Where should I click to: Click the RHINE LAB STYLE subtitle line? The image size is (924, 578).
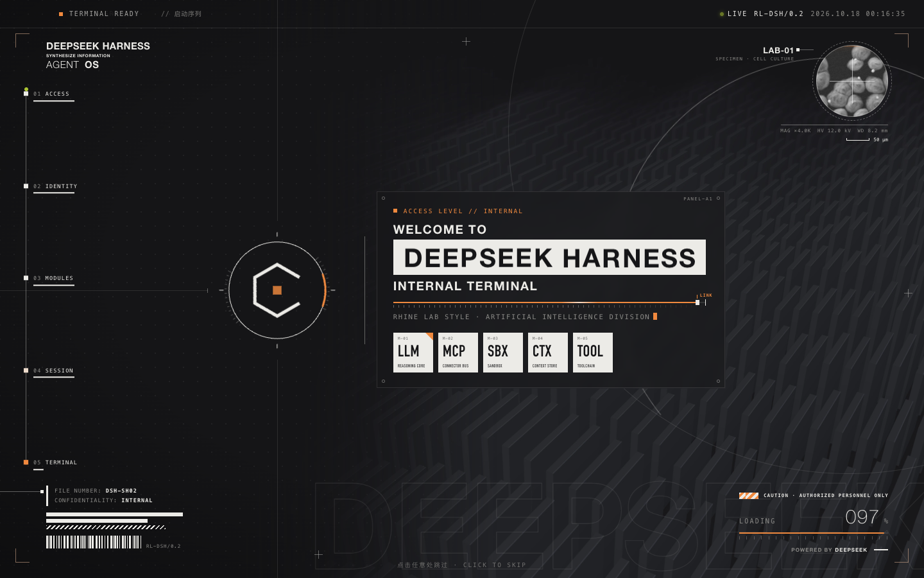(521, 317)
